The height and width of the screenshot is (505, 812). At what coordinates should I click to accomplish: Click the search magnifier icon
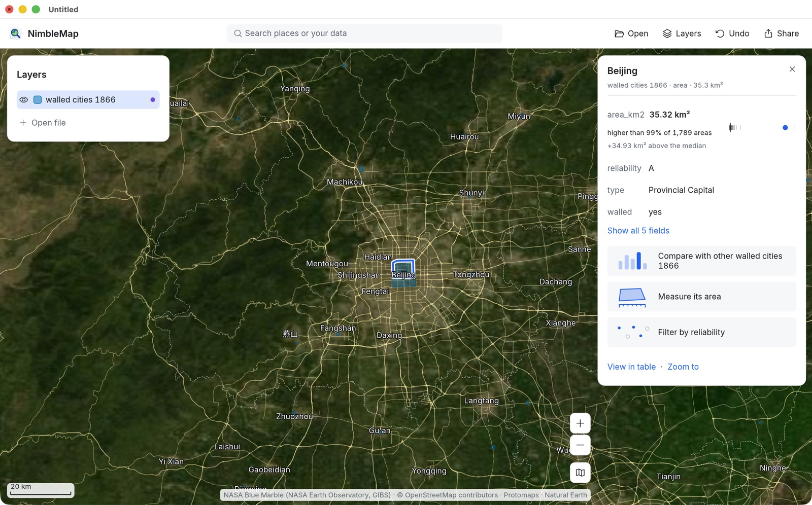click(x=238, y=33)
